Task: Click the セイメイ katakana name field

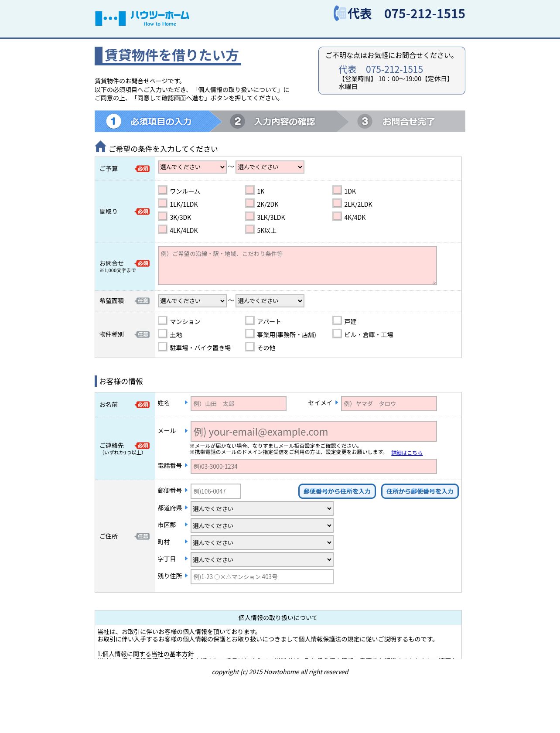Action: point(389,404)
